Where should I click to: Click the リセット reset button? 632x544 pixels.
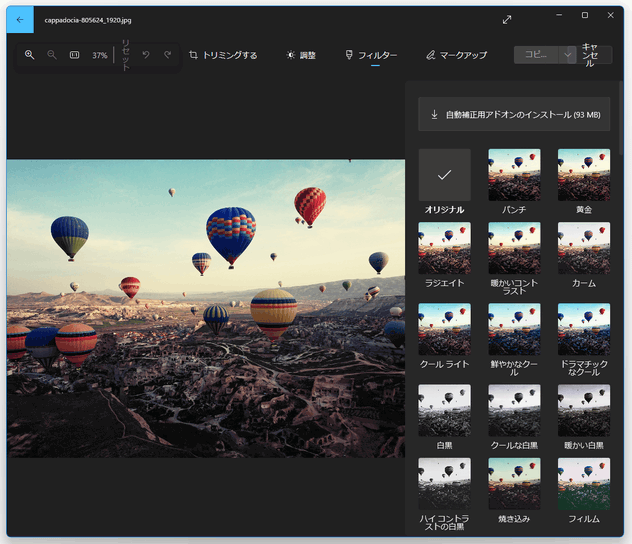(126, 55)
